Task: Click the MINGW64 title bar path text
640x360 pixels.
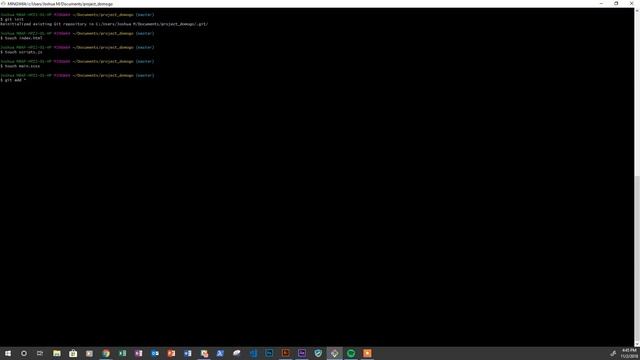Action: pyautogui.click(x=60, y=4)
